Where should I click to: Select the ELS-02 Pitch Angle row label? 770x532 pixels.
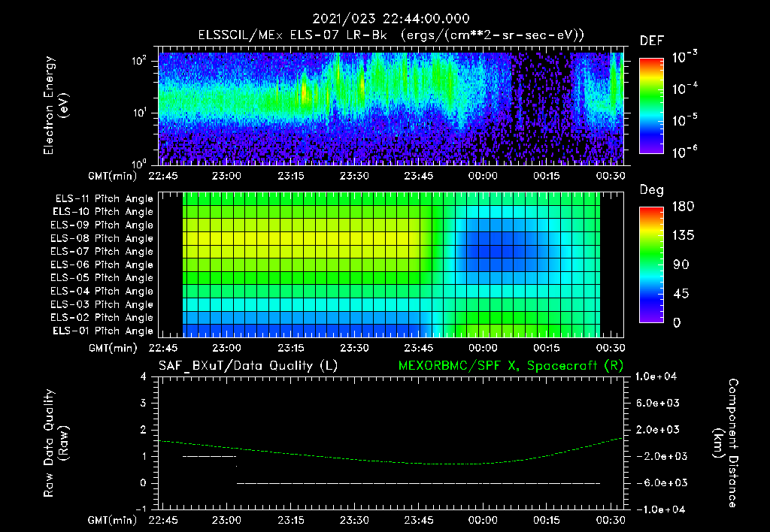tap(102, 318)
